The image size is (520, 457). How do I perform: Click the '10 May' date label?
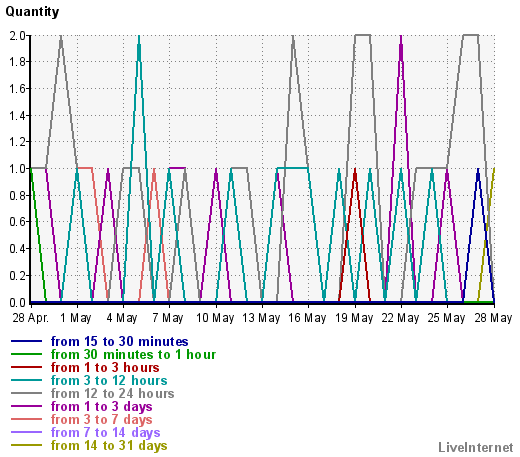click(x=215, y=318)
